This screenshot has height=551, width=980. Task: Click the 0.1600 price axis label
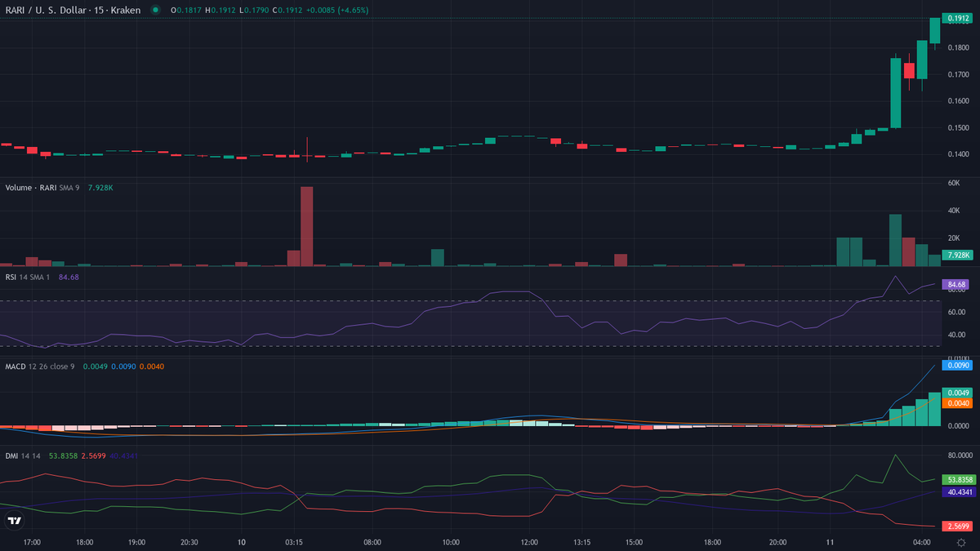[959, 101]
